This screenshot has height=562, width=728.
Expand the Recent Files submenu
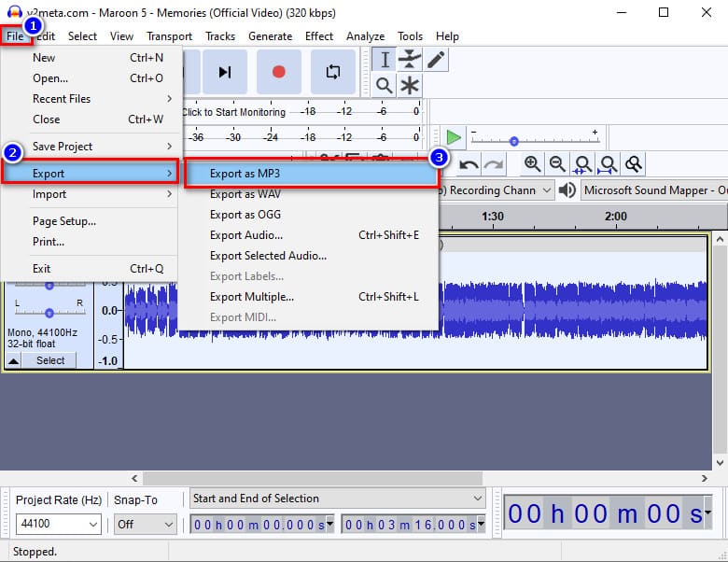point(91,98)
